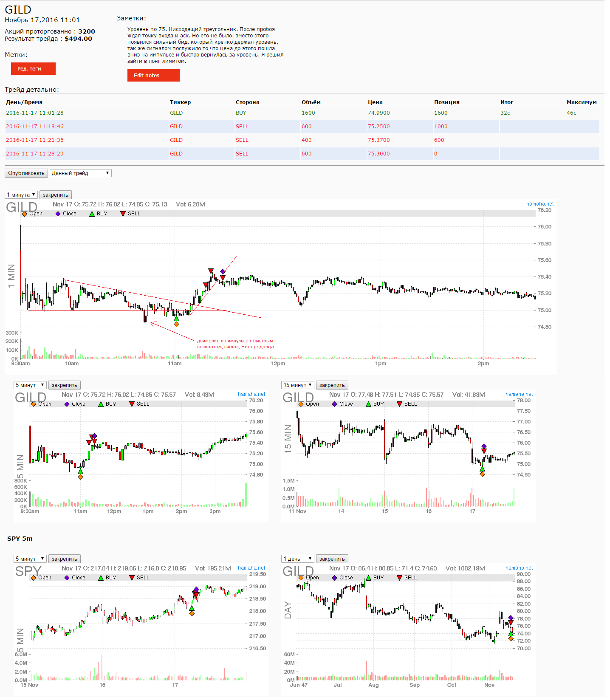Click the "75.3700" sell price cell
Viewport: 610px width, 700px height.
click(379, 140)
